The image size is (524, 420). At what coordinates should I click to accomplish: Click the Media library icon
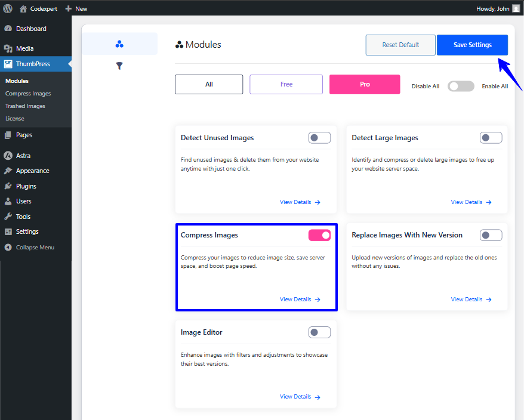click(x=8, y=48)
